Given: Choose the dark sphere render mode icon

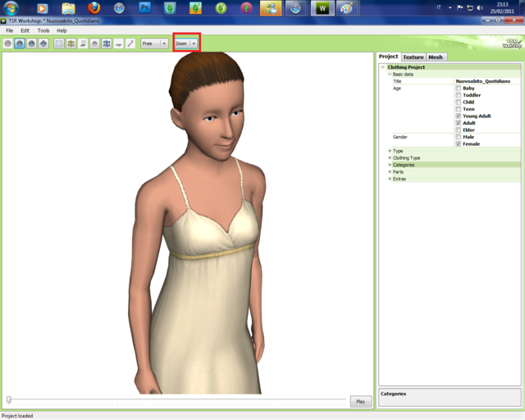Looking at the screenshot, I should coord(31,43).
